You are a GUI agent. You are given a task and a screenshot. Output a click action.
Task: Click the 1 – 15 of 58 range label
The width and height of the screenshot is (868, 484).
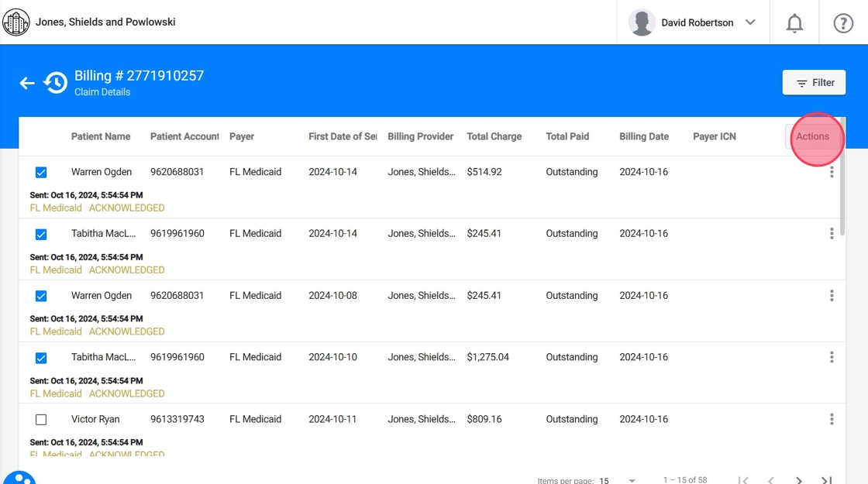685,480
